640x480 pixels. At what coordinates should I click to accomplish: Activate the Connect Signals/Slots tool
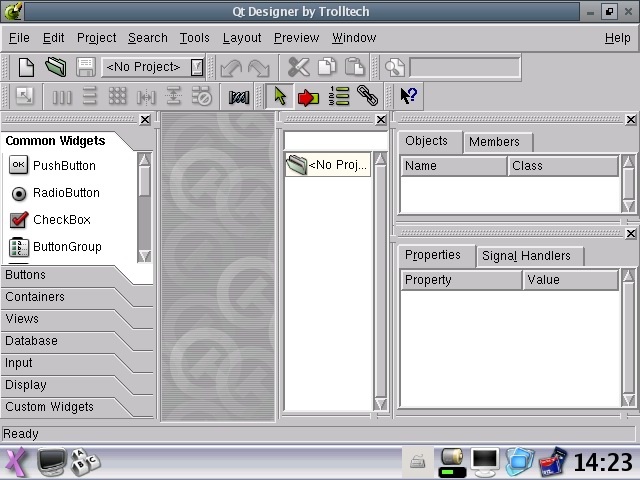tap(309, 97)
